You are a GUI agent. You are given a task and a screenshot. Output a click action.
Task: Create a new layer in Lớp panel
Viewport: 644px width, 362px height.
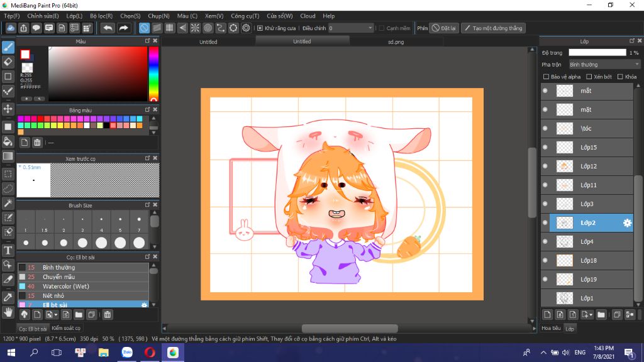547,315
